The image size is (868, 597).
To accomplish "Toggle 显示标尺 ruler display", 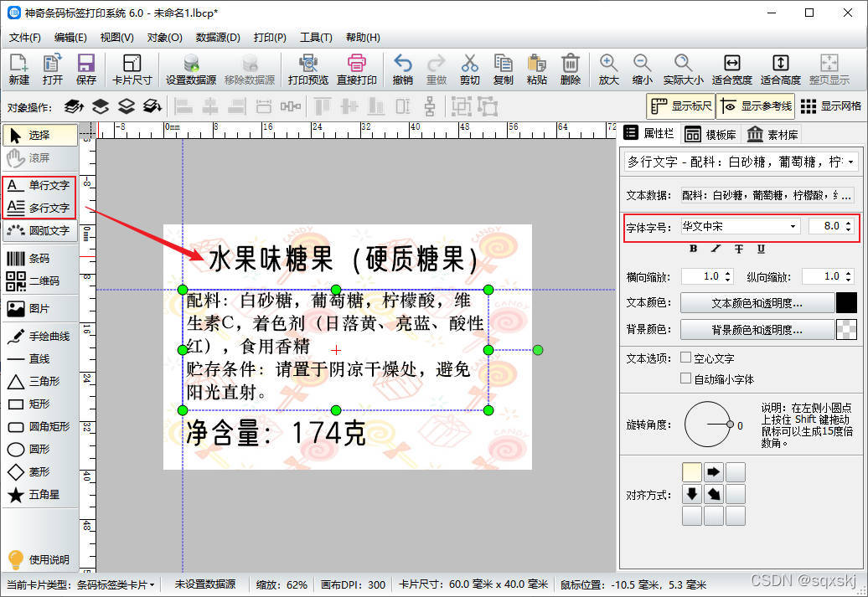I will click(x=681, y=106).
